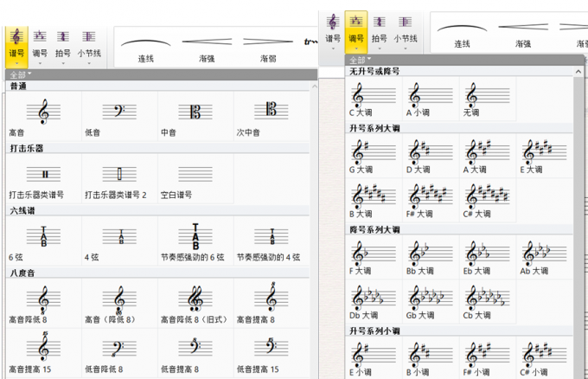
Task: Open 拍号 dropdown in right window
Action: (379, 32)
